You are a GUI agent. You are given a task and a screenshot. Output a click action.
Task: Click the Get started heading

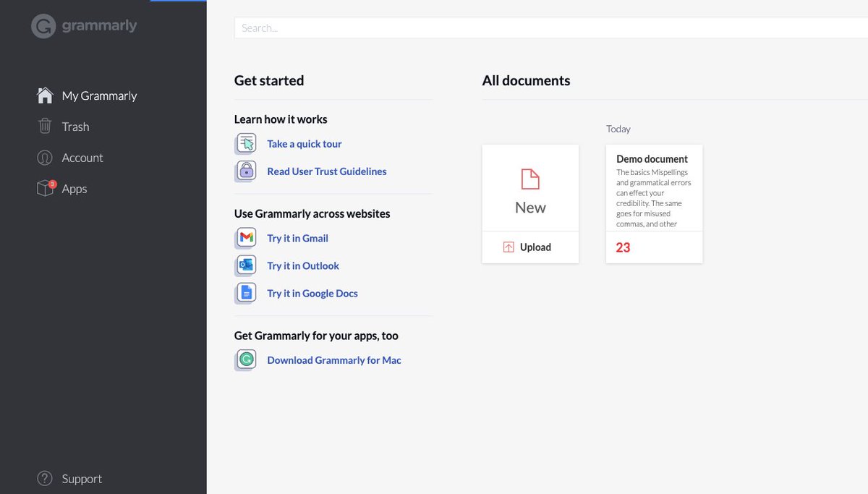click(269, 81)
